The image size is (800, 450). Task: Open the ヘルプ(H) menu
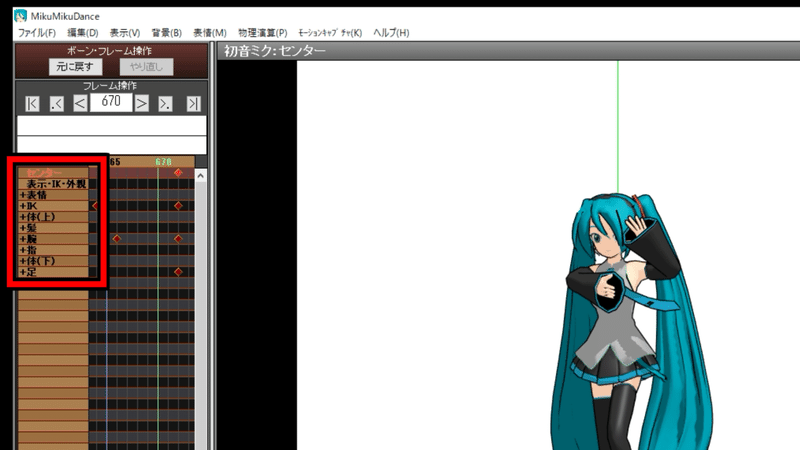391,33
